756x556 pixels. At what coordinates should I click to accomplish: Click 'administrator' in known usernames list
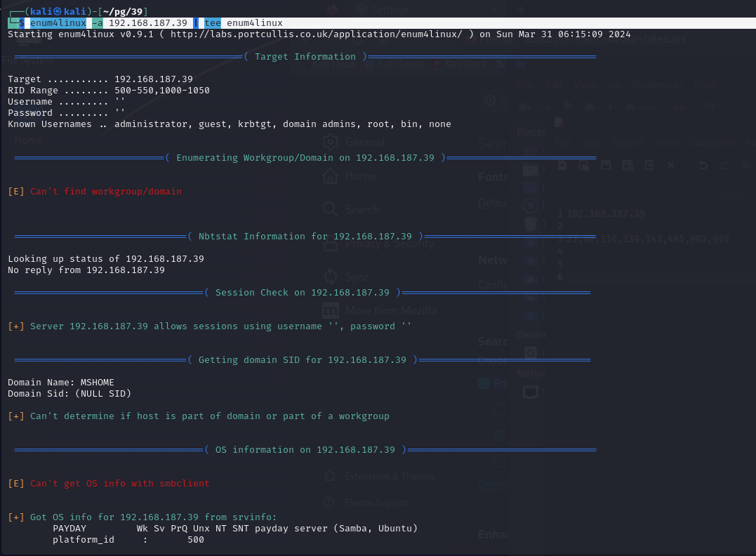[151, 124]
